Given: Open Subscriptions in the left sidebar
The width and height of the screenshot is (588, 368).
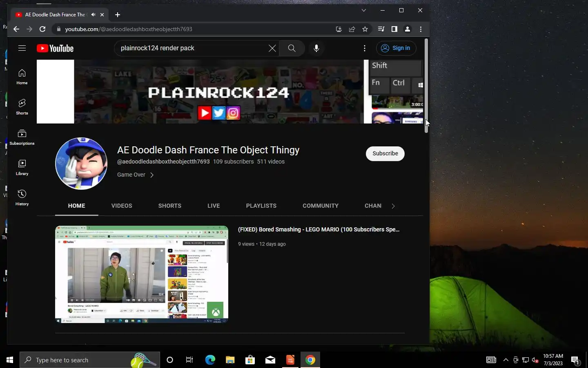Looking at the screenshot, I should coord(22,137).
